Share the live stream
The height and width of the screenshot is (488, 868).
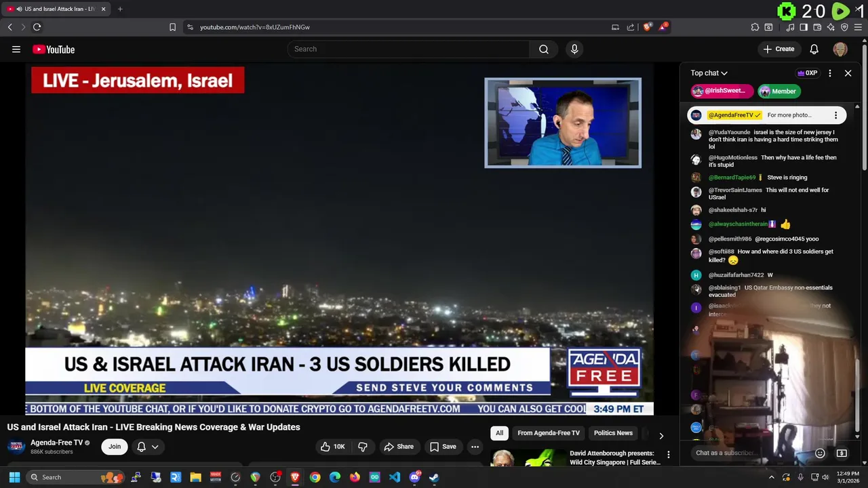398,447
